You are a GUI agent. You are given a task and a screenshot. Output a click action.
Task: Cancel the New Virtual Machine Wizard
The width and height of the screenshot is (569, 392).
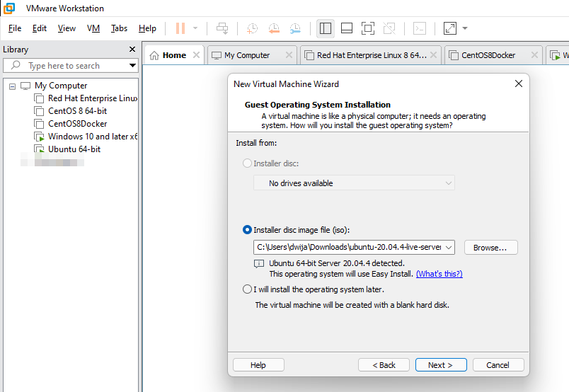pyautogui.click(x=498, y=365)
